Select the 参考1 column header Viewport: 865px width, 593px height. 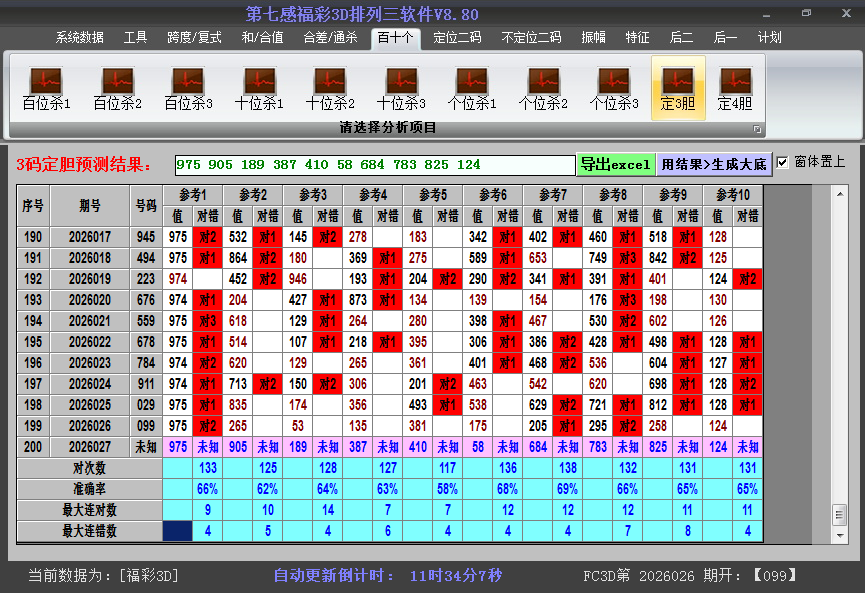click(193, 194)
